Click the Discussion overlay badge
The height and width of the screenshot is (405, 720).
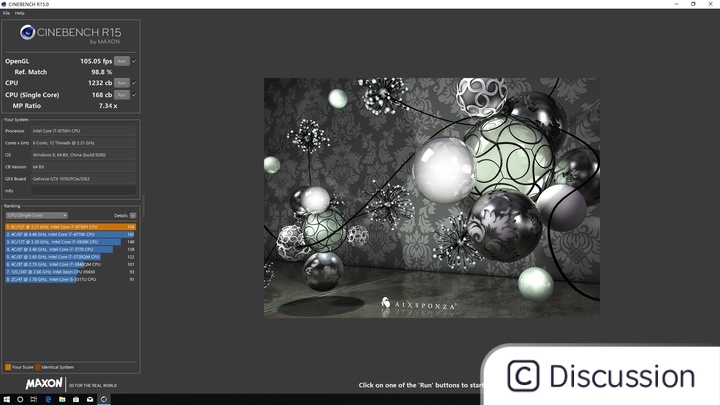(x=602, y=376)
